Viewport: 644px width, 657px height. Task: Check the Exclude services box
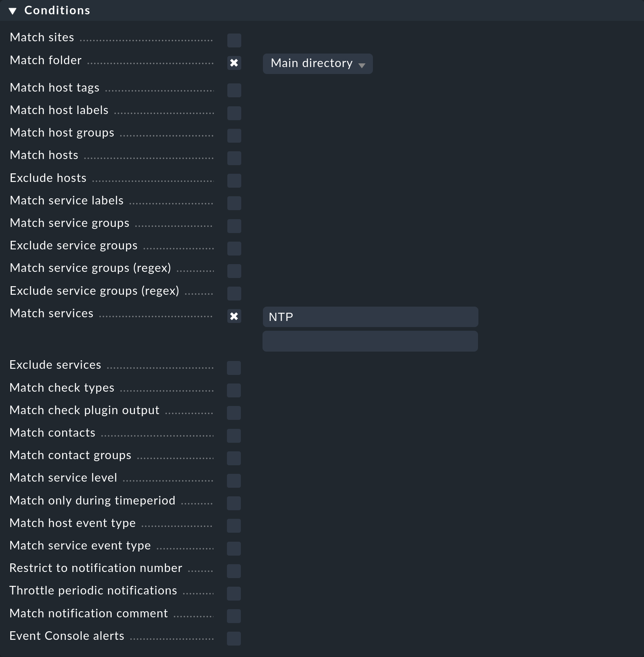coord(234,368)
